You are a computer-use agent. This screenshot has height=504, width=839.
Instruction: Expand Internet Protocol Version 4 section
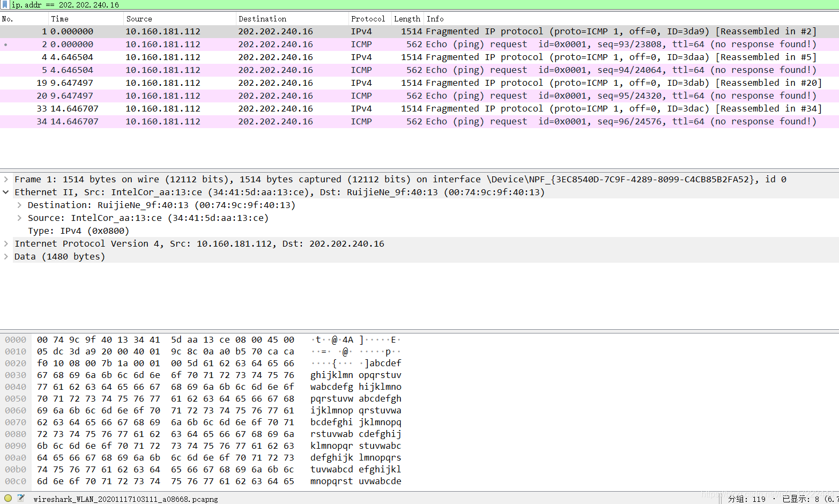click(x=6, y=243)
